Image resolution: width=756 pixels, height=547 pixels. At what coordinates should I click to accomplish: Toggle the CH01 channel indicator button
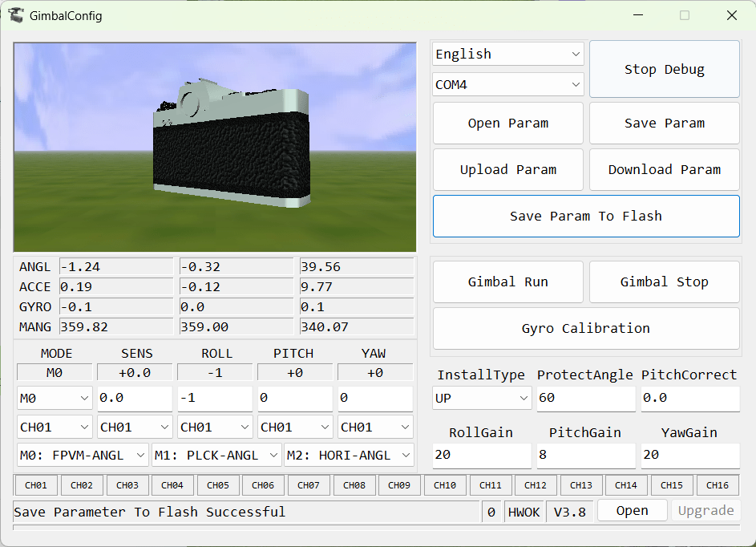(x=36, y=485)
